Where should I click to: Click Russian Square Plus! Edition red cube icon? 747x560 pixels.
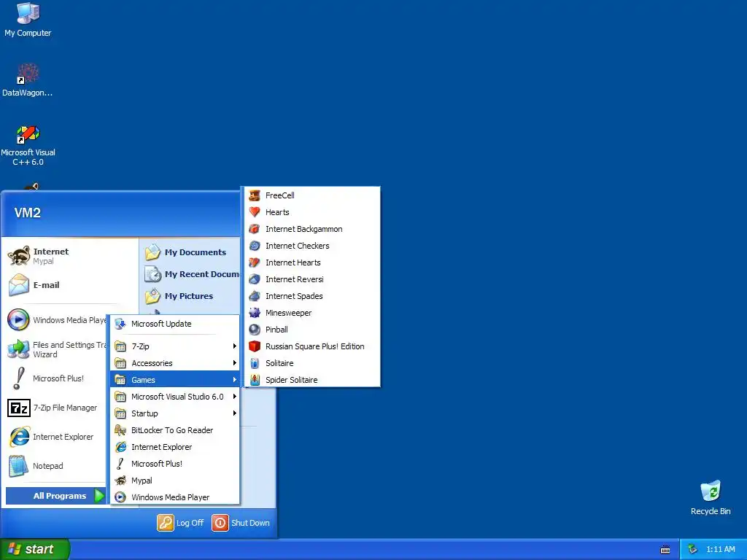pos(255,346)
